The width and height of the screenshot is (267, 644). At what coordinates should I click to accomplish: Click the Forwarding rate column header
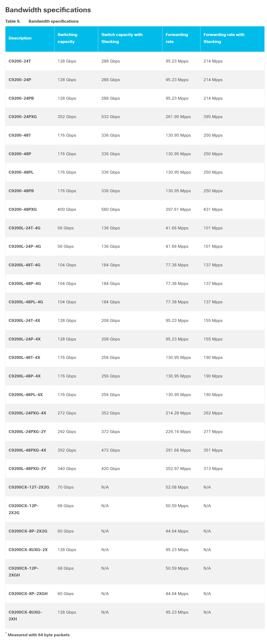point(177,38)
